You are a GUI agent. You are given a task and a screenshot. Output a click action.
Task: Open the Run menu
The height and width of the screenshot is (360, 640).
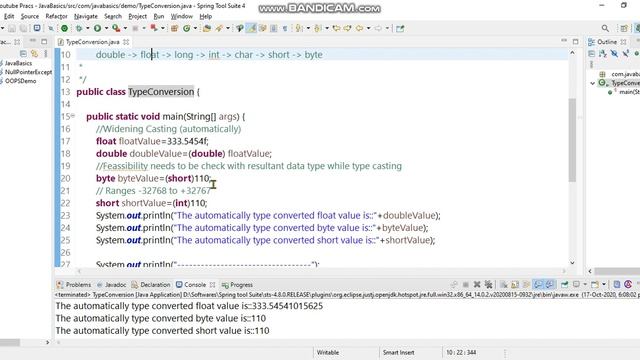pos(159,16)
